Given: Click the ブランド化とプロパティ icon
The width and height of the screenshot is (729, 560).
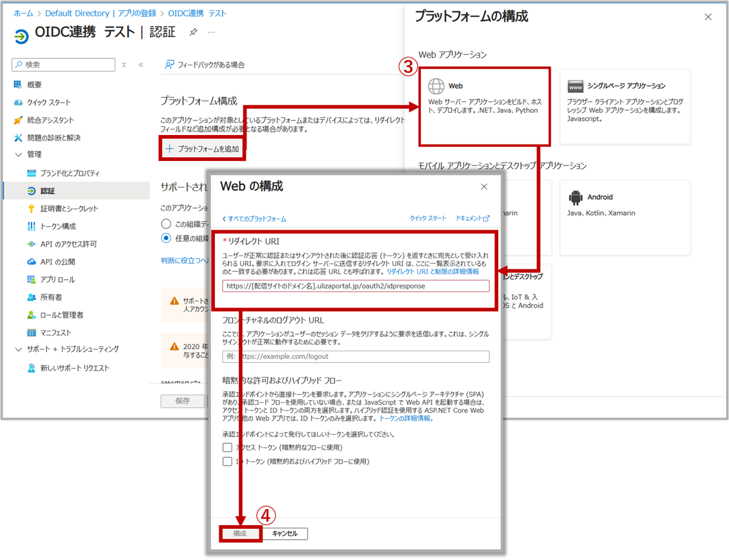Looking at the screenshot, I should pos(31,173).
